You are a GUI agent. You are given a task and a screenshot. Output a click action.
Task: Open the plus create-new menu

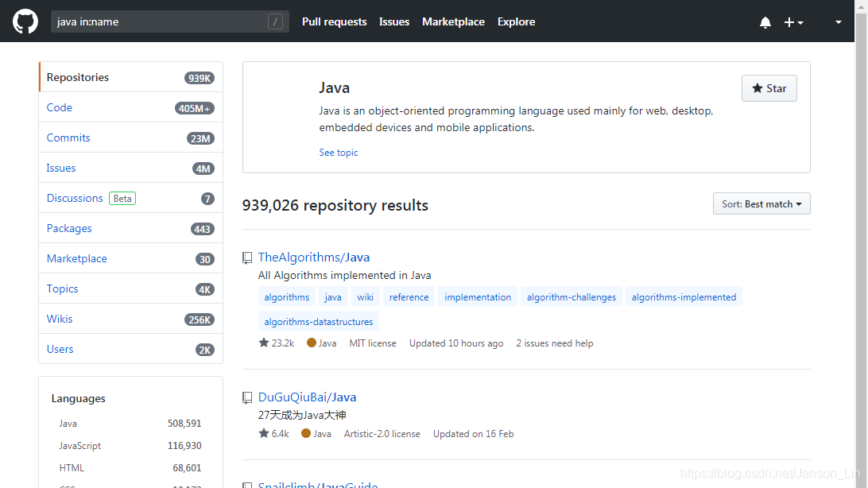click(793, 22)
